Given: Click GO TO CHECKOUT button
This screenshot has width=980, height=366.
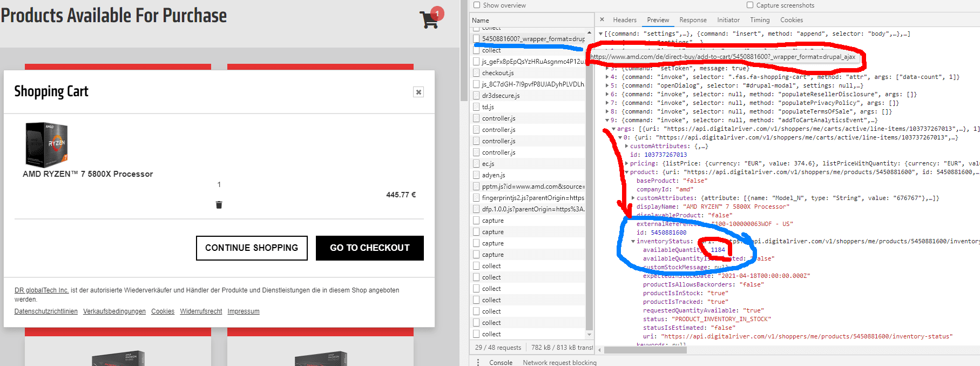Looking at the screenshot, I should (x=370, y=248).
